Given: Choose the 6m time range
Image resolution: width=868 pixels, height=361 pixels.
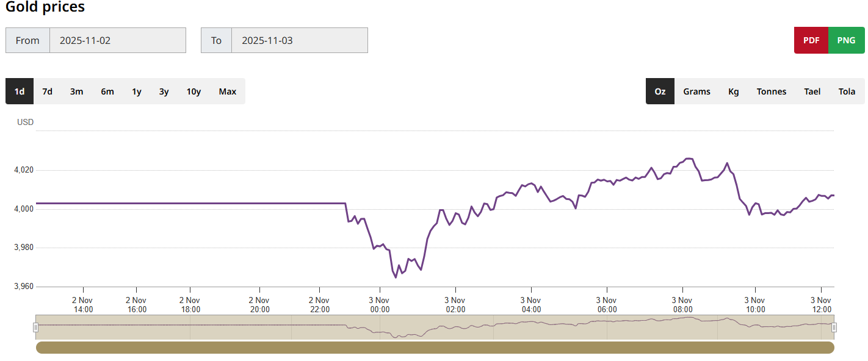Looking at the screenshot, I should coord(107,91).
